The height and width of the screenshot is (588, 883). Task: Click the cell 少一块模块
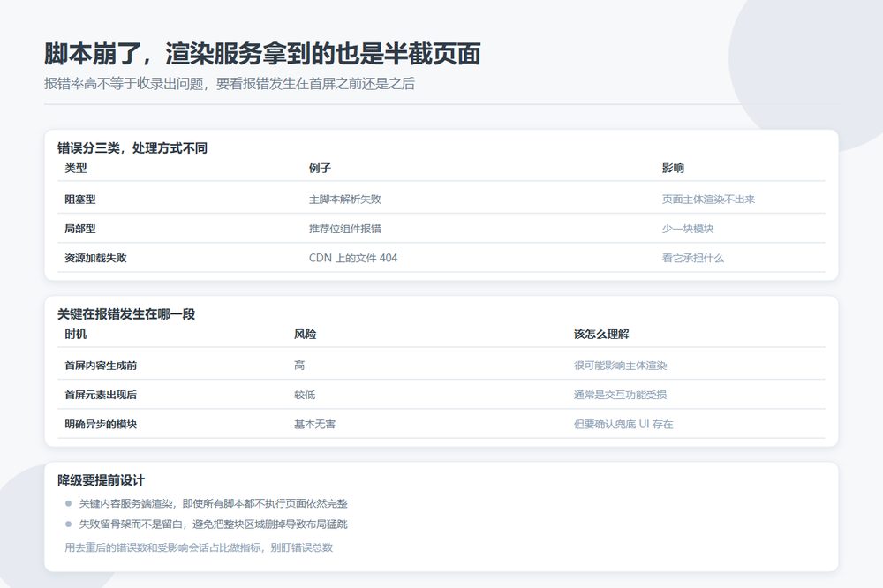click(x=688, y=229)
